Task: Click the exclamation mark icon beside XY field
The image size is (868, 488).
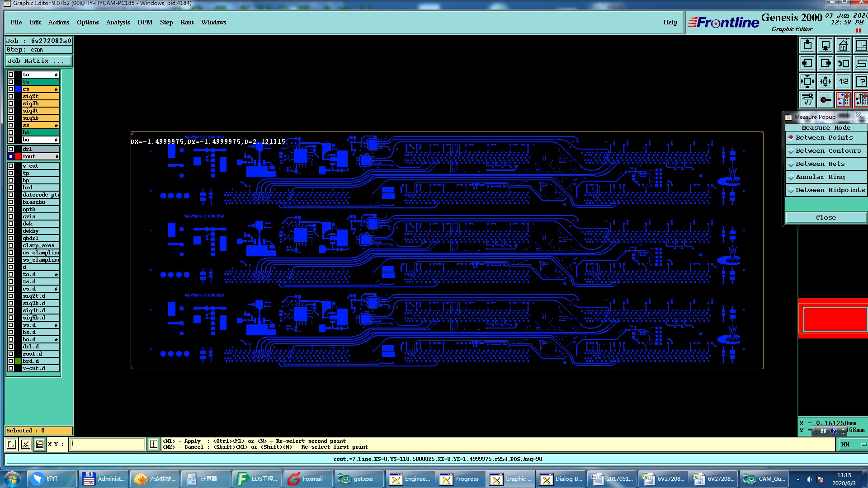Action: click(x=154, y=444)
